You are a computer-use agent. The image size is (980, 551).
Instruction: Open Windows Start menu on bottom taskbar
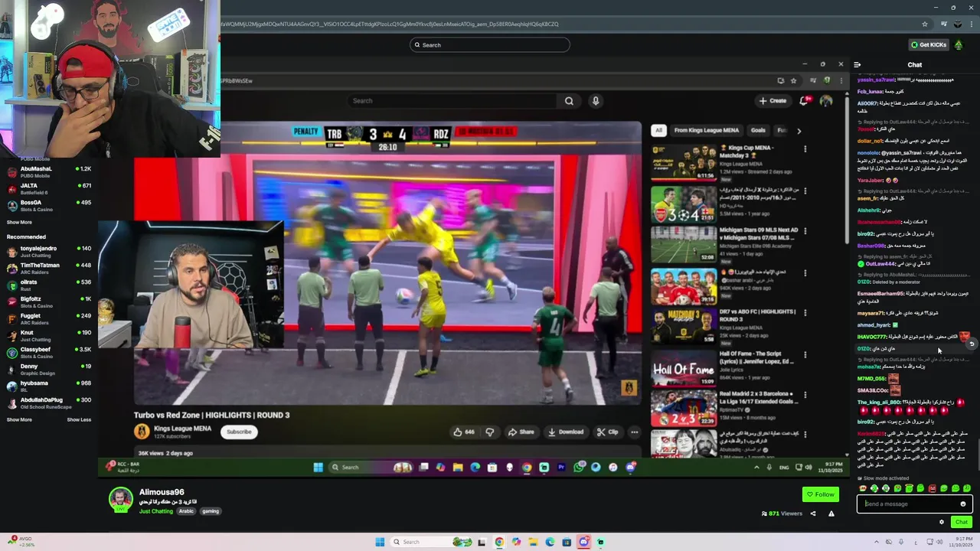tap(380, 542)
